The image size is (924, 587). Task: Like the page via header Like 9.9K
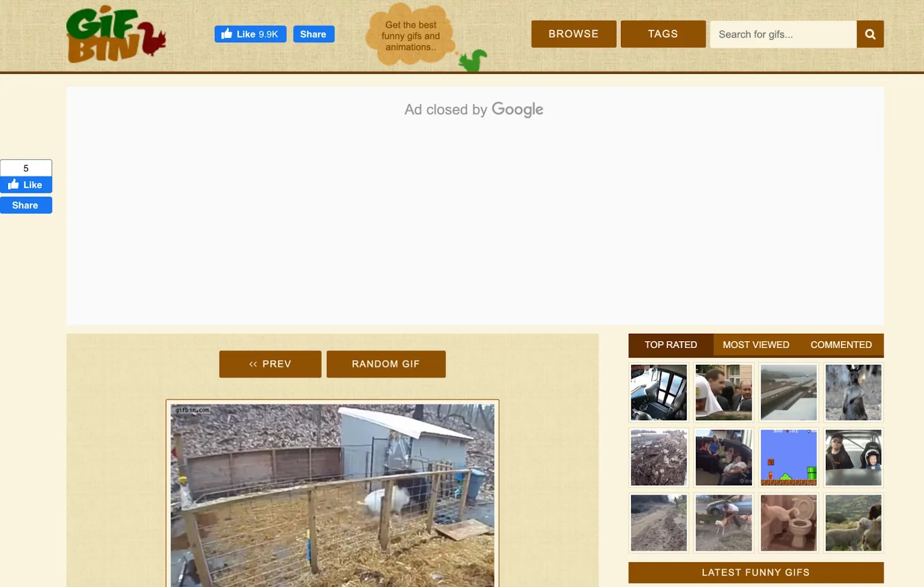250,34
